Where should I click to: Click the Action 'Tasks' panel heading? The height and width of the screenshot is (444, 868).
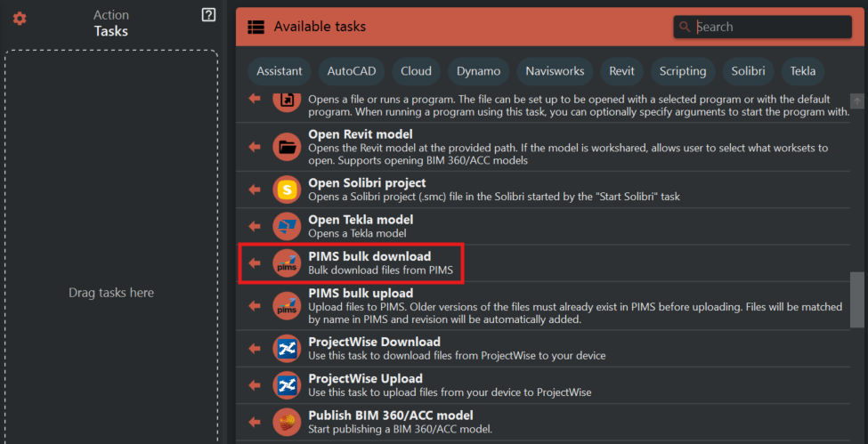click(110, 31)
